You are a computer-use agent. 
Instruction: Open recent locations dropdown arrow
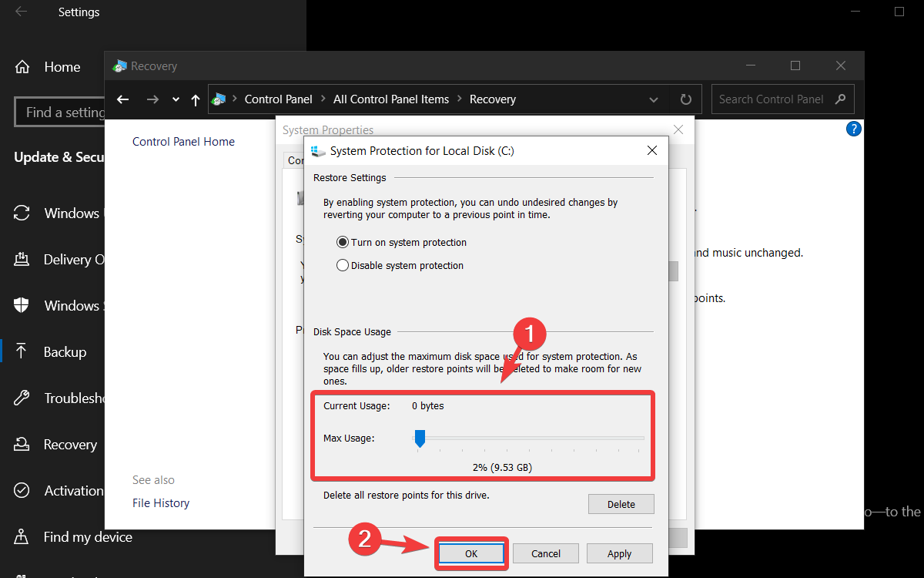pos(176,99)
